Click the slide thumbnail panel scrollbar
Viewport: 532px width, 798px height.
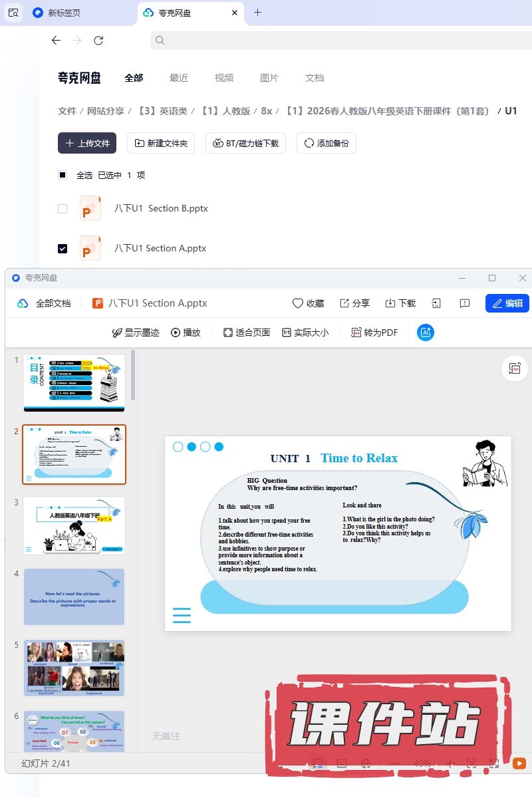click(x=133, y=376)
